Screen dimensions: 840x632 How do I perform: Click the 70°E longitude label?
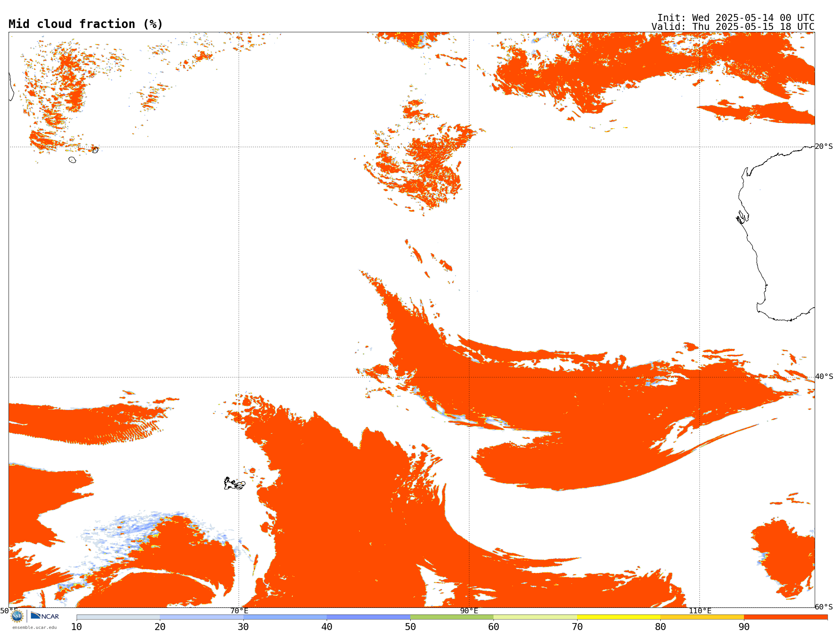239,611
